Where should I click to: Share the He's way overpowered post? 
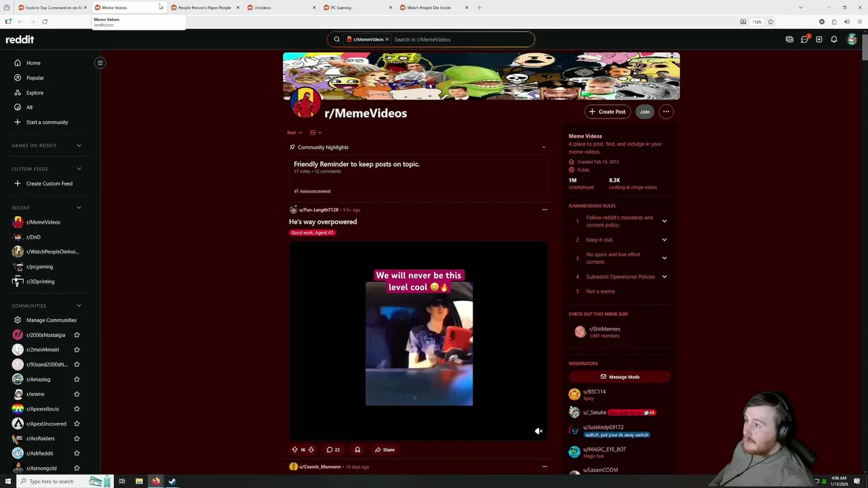click(x=384, y=449)
